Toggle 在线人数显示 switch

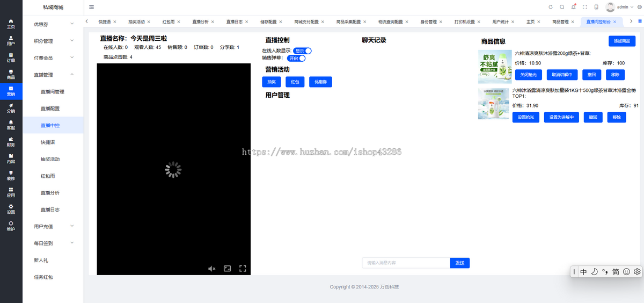coord(302,51)
